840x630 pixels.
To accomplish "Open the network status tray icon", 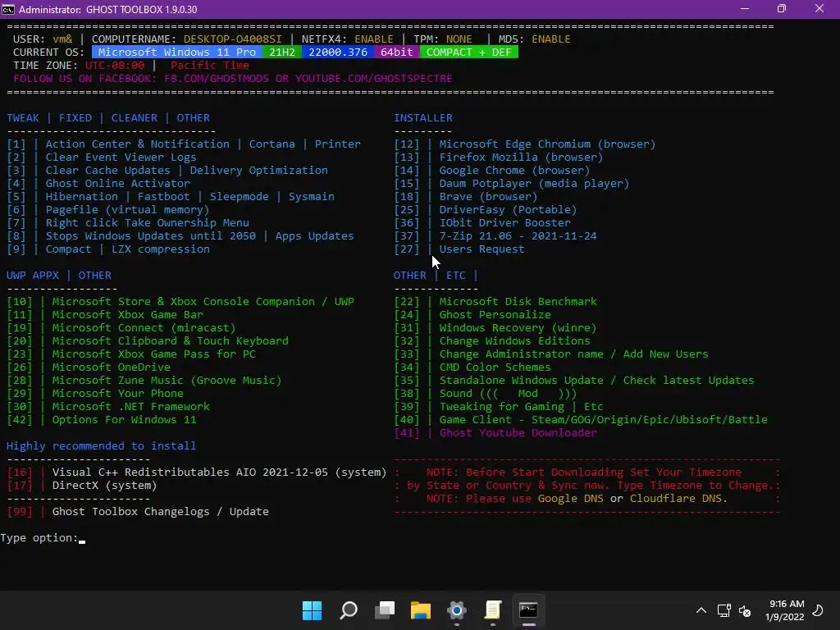I will coord(724,610).
